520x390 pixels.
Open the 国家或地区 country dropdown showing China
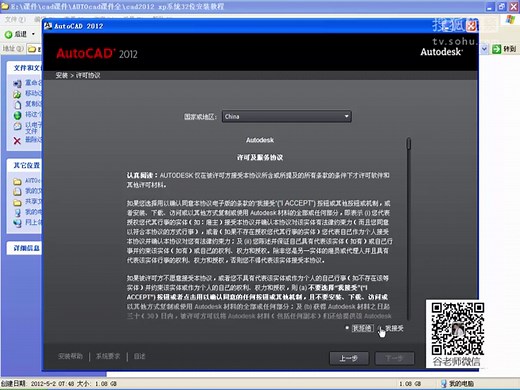[287, 116]
